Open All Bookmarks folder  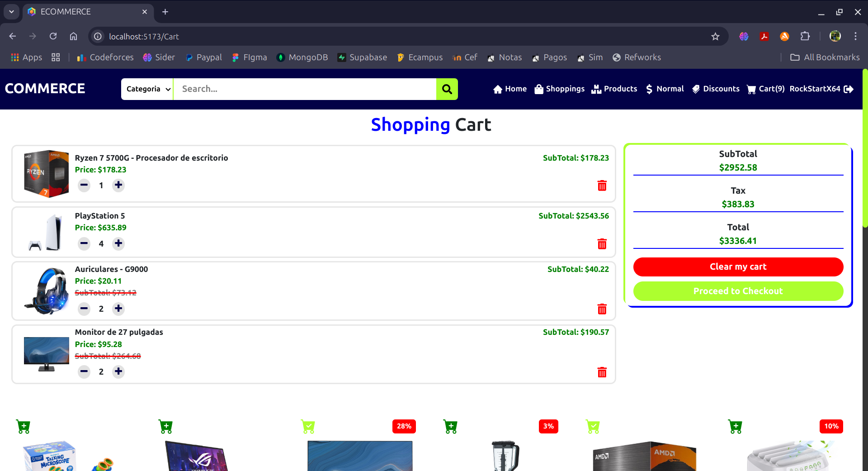[825, 57]
